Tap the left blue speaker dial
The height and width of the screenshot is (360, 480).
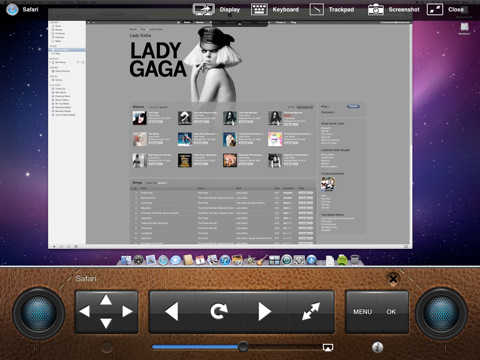point(39,313)
